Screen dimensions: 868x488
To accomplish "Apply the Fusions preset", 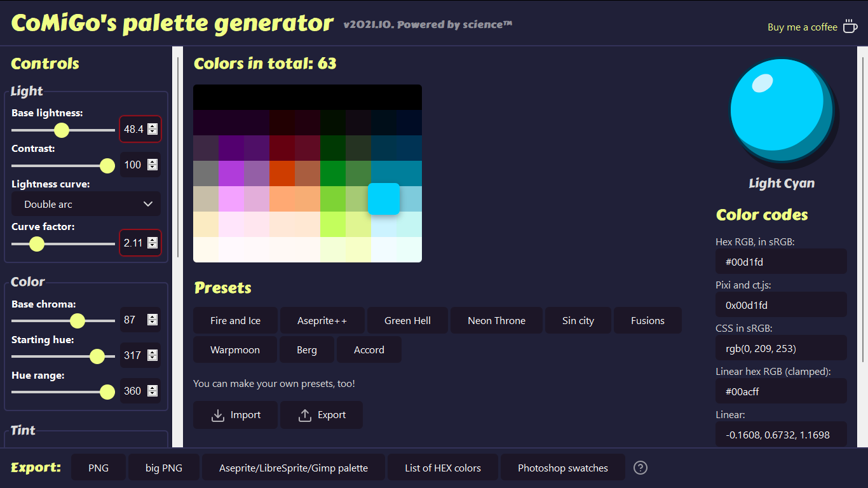I will [x=648, y=321].
